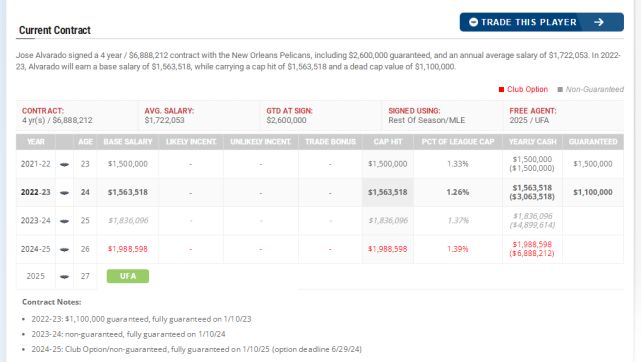This screenshot has height=362, width=641.
Task: Click the Pct of League Cap header
Action: pyautogui.click(x=458, y=142)
